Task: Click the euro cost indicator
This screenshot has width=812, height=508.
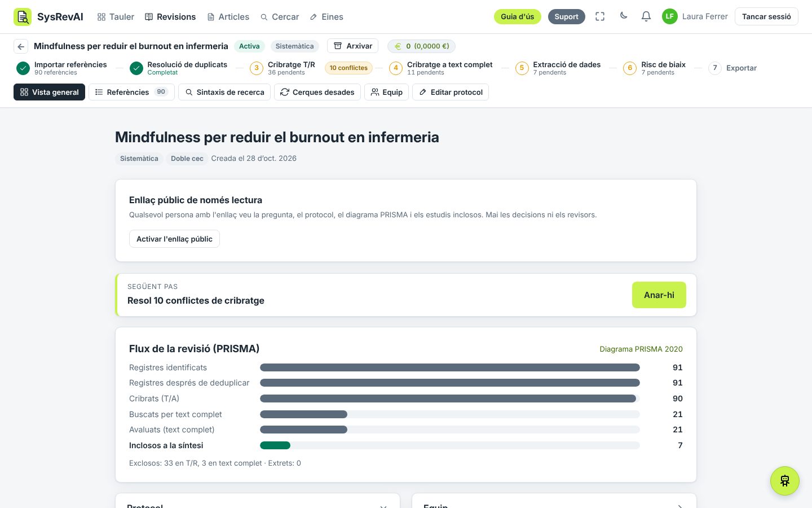Action: click(421, 46)
